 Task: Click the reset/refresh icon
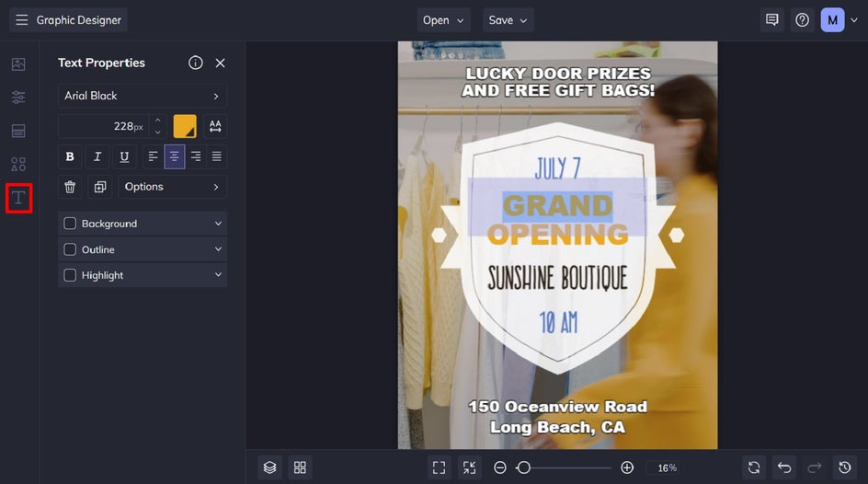tap(754, 468)
